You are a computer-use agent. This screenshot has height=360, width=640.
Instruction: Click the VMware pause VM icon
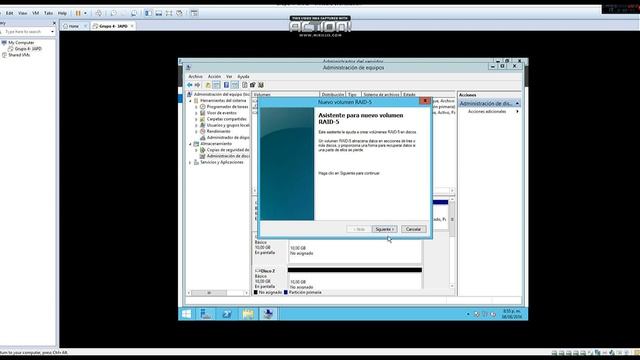tap(78, 13)
